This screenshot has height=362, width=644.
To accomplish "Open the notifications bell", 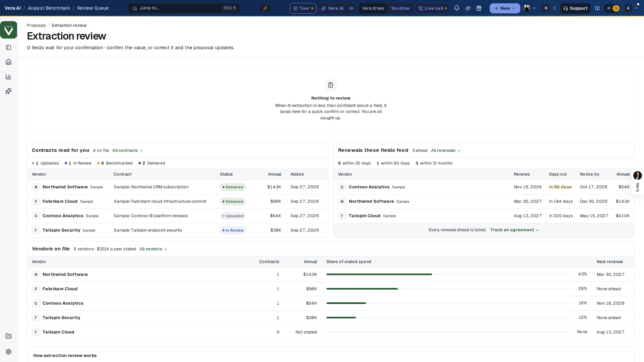I will tap(457, 8).
